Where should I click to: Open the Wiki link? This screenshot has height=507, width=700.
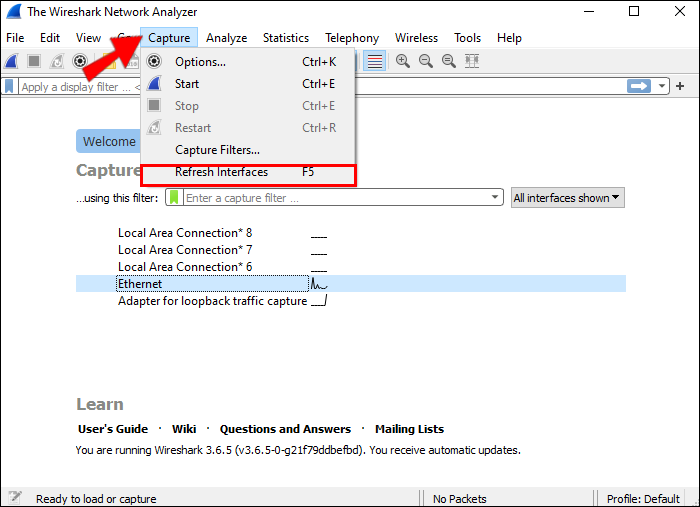[184, 429]
